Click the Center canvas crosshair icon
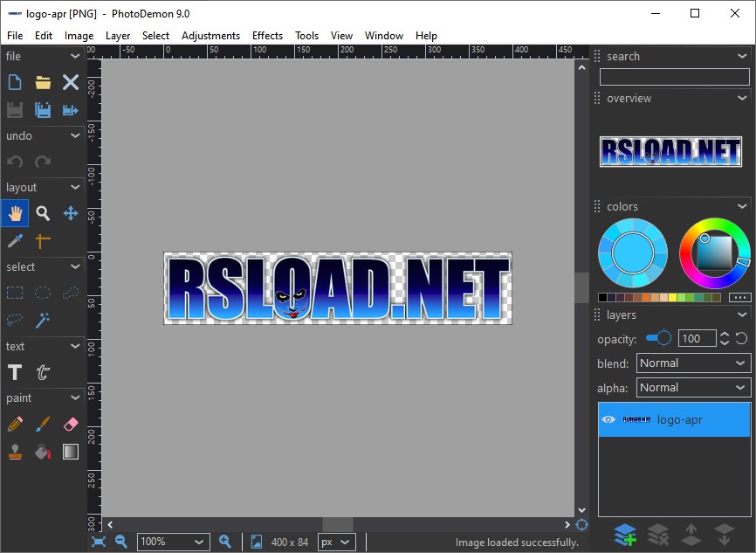This screenshot has width=756, height=553. [x=582, y=524]
